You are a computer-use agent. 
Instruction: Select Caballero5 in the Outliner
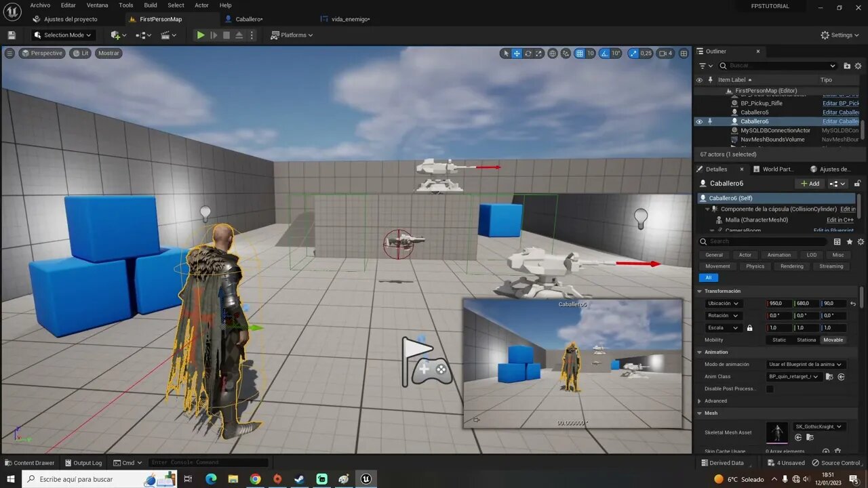pyautogui.click(x=754, y=113)
